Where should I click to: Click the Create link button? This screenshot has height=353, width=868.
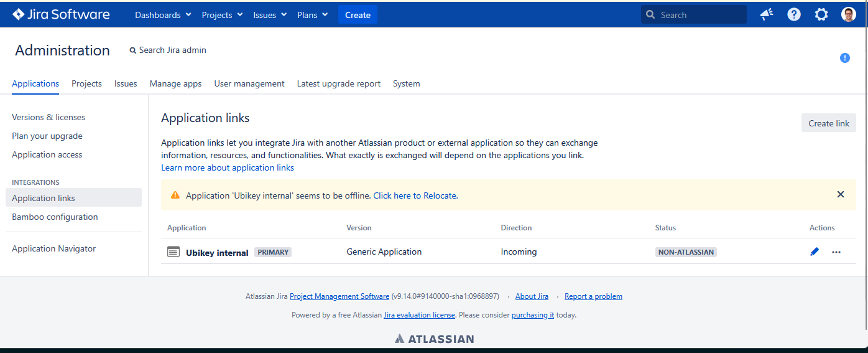(828, 123)
